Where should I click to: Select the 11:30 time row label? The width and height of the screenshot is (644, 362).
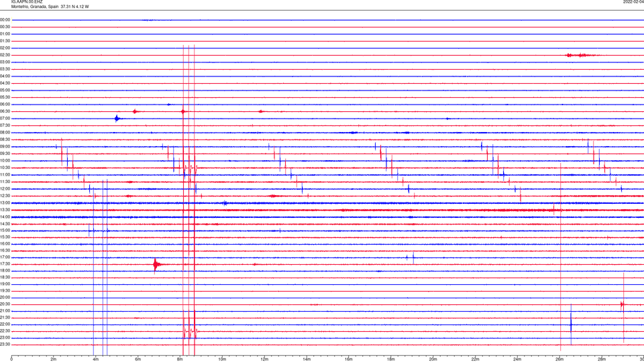click(x=5, y=182)
